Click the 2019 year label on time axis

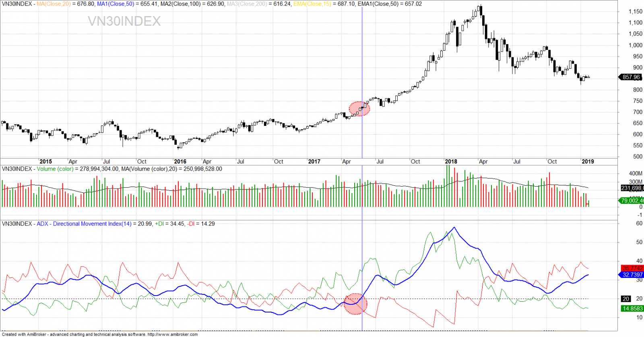click(x=588, y=161)
